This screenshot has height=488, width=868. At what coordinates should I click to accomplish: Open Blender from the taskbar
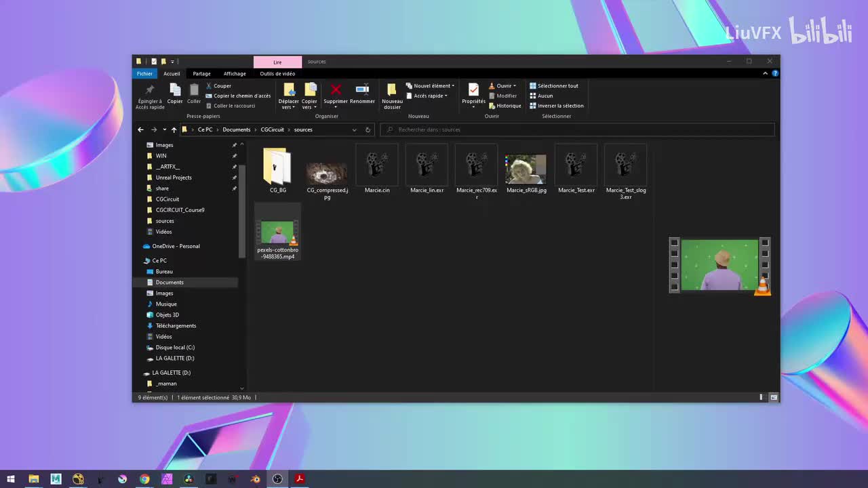click(256, 479)
